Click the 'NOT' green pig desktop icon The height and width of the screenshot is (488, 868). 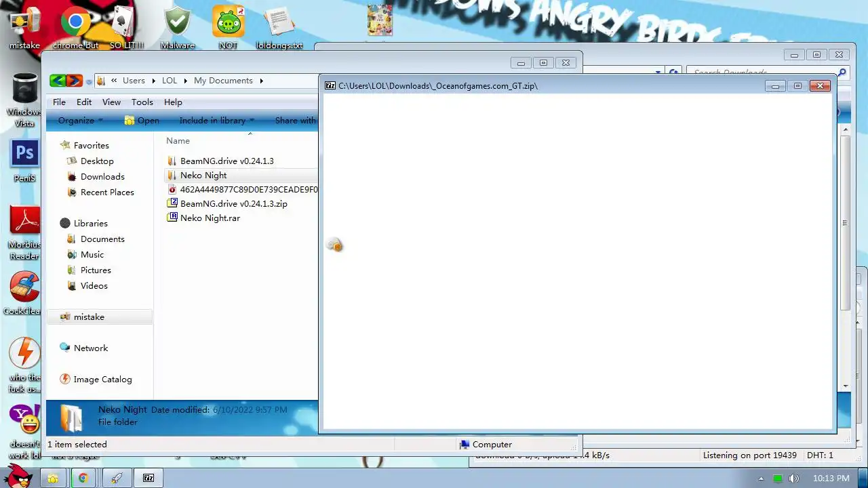228,27
